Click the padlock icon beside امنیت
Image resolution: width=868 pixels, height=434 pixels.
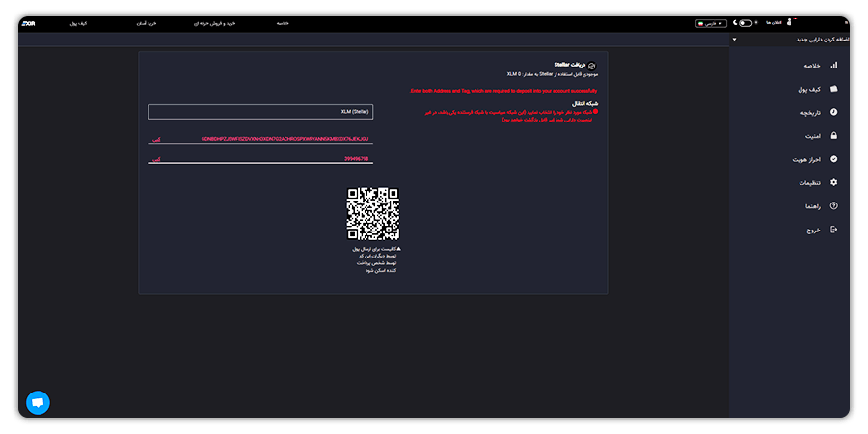833,136
